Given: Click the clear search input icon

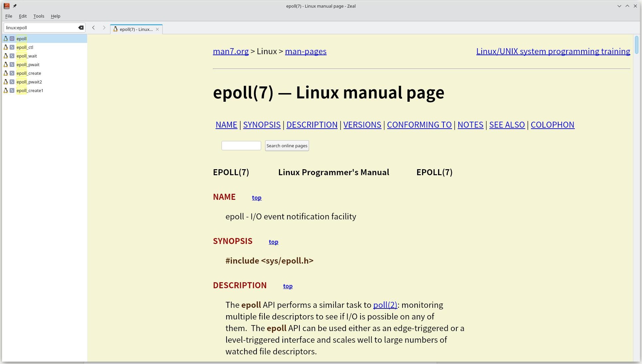Looking at the screenshot, I should (x=81, y=27).
